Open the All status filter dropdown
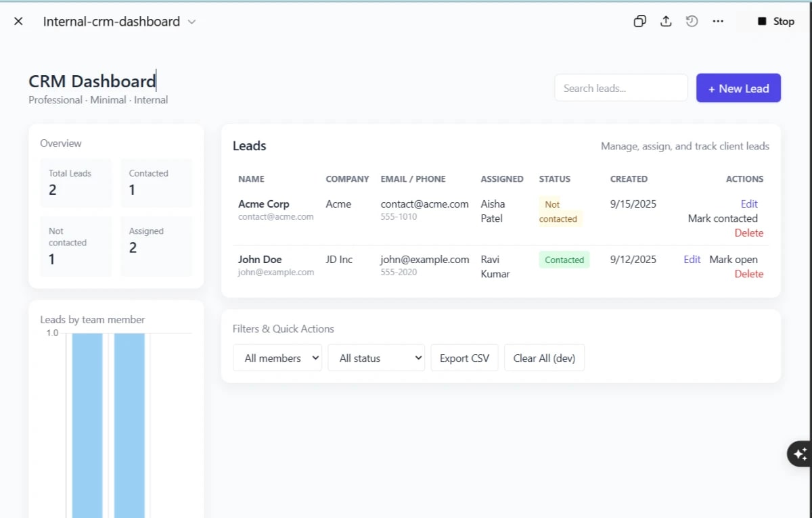This screenshot has width=812, height=518. (x=376, y=358)
